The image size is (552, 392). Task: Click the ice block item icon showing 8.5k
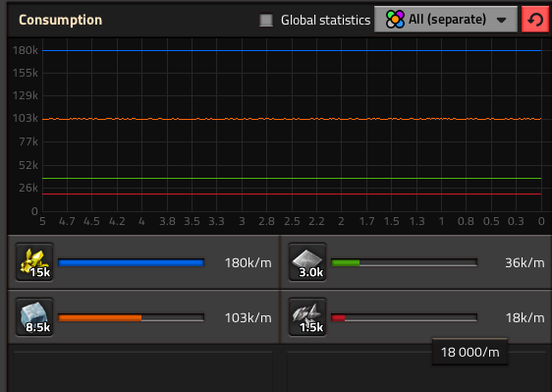[34, 317]
